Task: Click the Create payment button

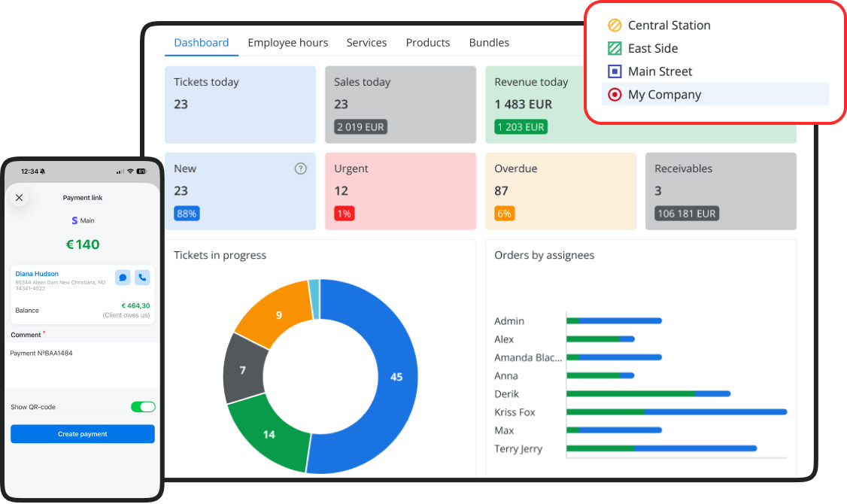Action: [83, 434]
